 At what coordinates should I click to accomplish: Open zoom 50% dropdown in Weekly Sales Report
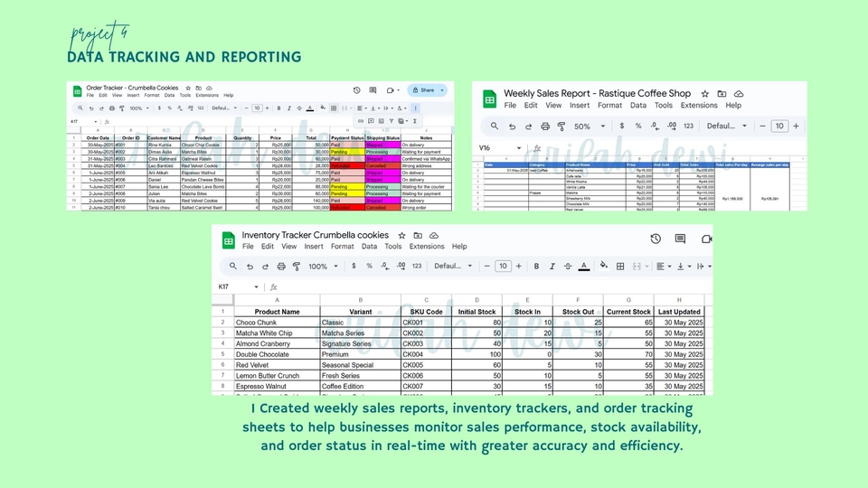(589, 127)
